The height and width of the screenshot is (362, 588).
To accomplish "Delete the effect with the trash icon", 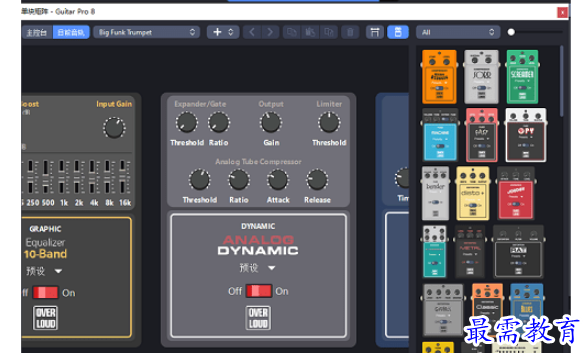I will point(350,32).
